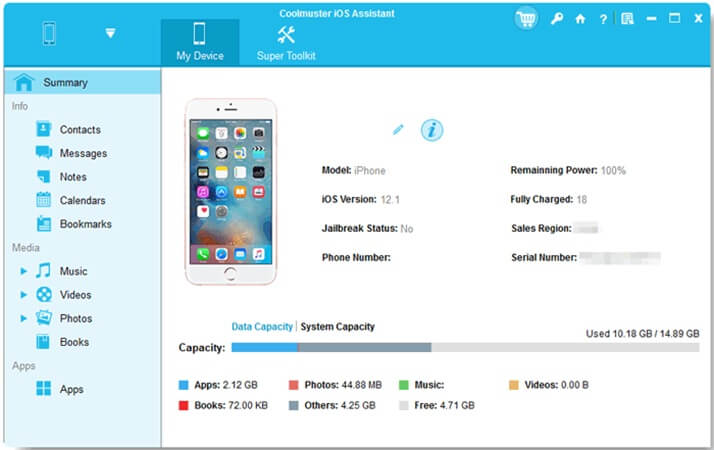Go to the home icon in title bar
Viewport: 714px width, 450px height.
(x=580, y=19)
